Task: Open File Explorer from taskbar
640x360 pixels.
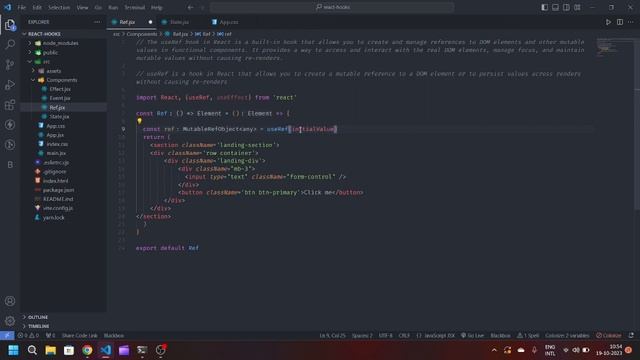Action: point(51,350)
